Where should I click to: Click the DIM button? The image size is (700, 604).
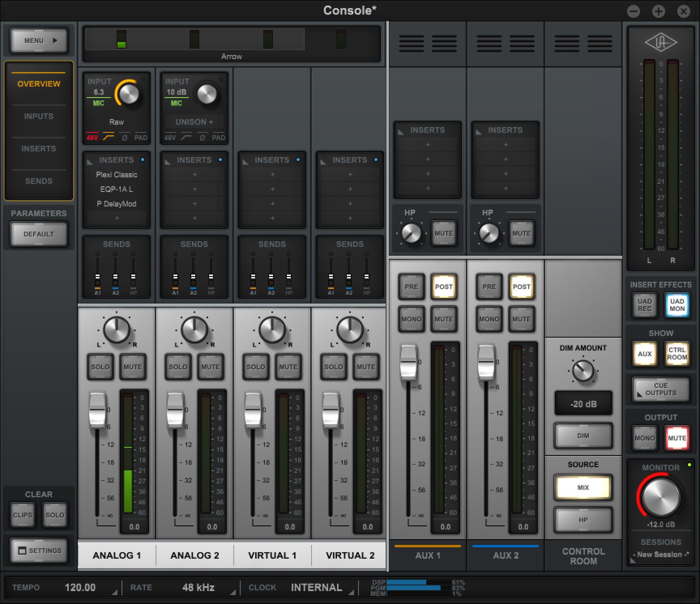tap(583, 436)
